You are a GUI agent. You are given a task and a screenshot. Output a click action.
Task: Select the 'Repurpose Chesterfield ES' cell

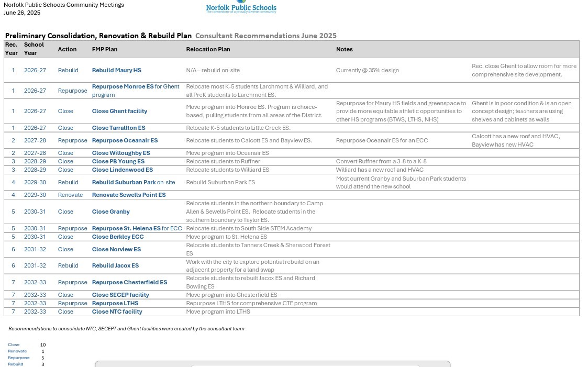tap(129, 282)
